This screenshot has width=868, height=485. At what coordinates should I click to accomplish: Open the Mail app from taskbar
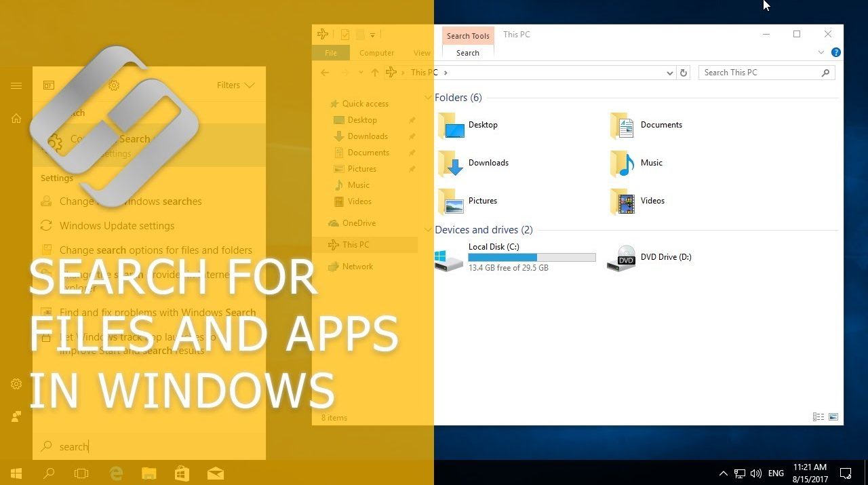216,473
